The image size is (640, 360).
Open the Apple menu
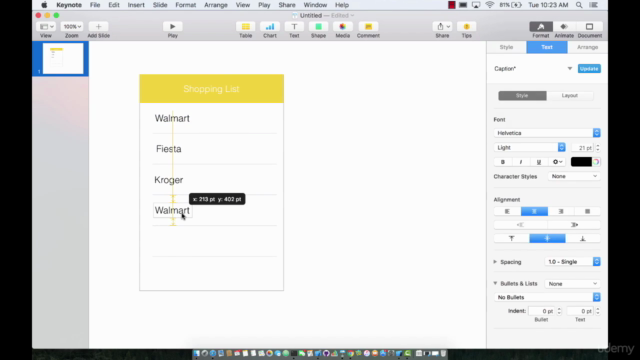click(x=44, y=5)
